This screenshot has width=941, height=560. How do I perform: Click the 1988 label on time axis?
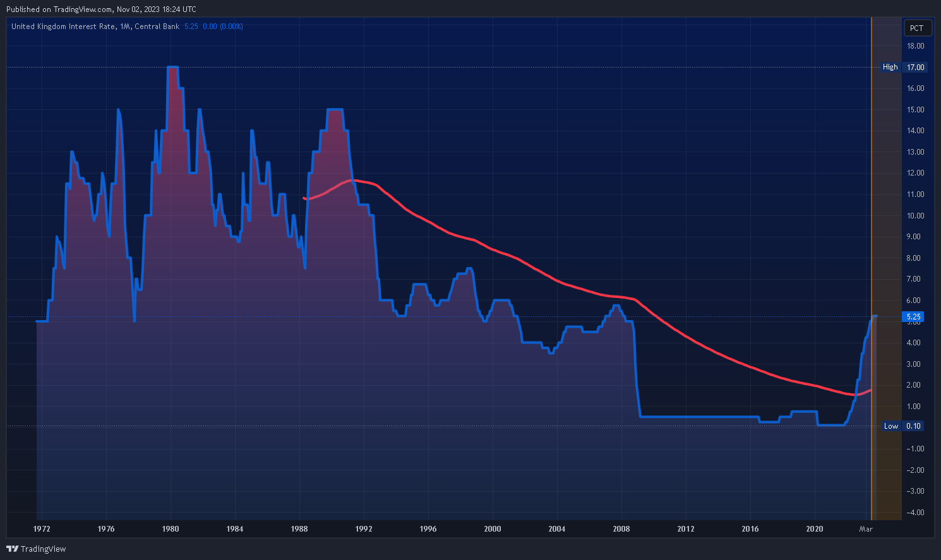tap(299, 529)
